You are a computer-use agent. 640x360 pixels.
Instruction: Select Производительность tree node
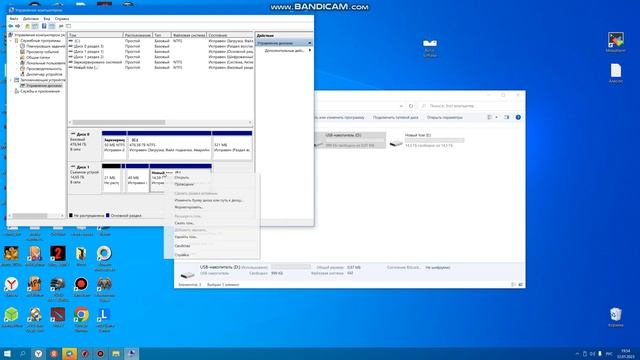[42, 69]
